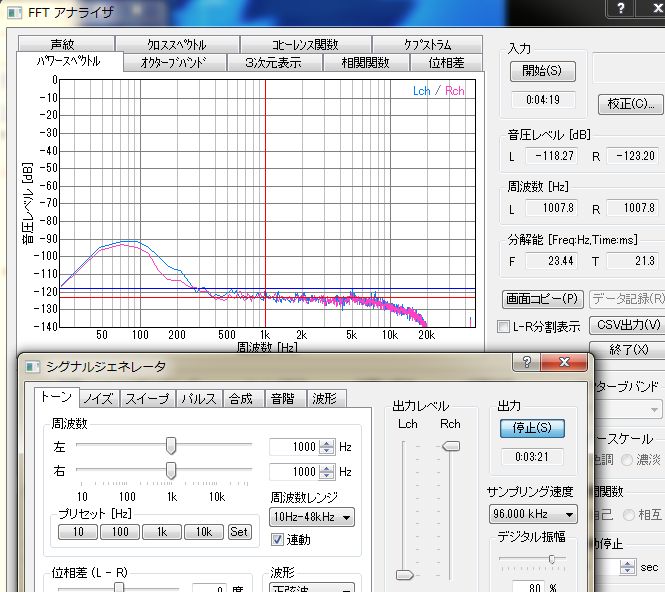Image resolution: width=665 pixels, height=592 pixels.
Task: Click the 左 frequency slider thumb
Action: [x=170, y=445]
